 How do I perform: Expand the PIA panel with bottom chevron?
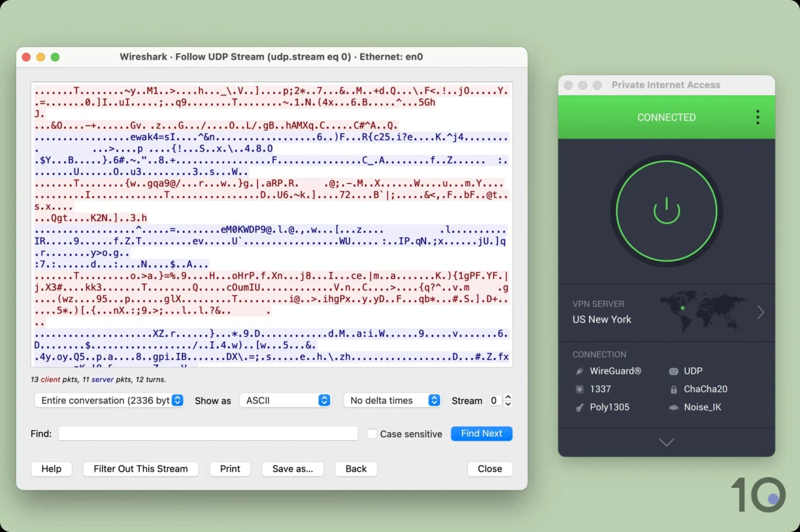click(666, 442)
